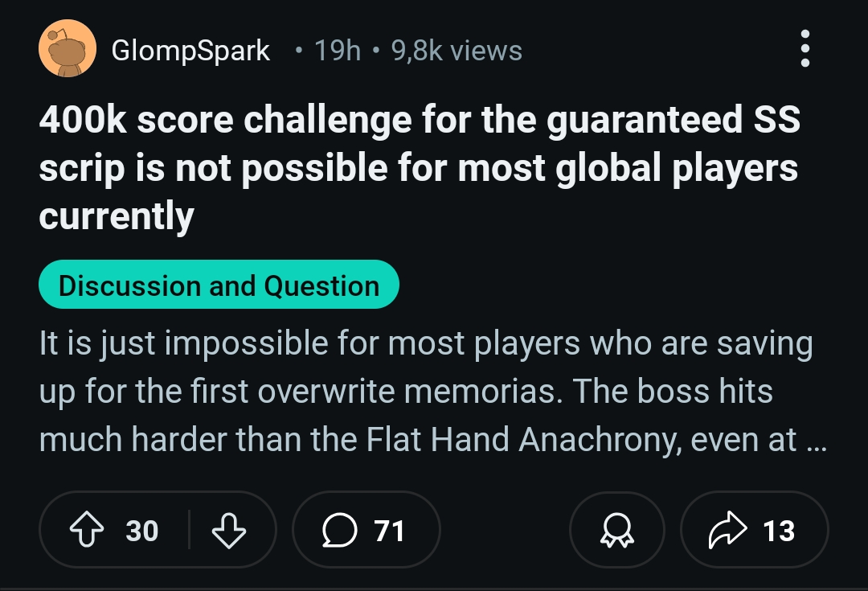Click the 30 upvote score count

tap(141, 531)
